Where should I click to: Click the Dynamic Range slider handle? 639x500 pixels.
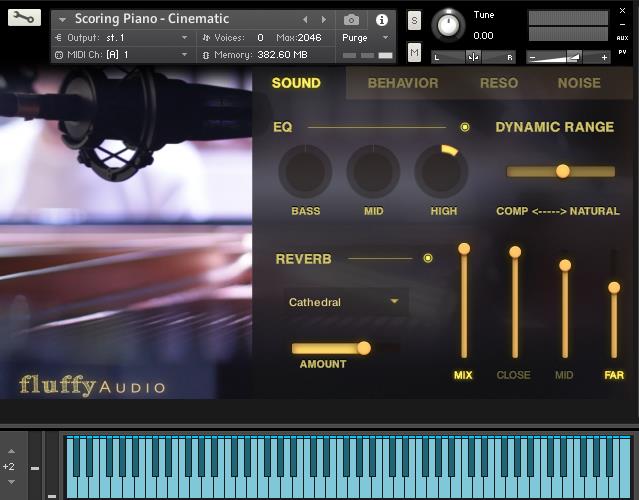[x=563, y=171]
